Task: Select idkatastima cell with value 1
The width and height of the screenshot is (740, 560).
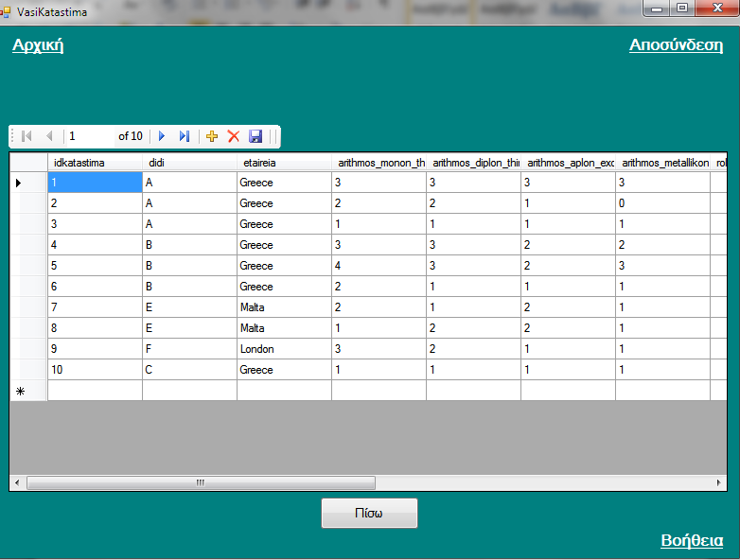Action: click(95, 183)
